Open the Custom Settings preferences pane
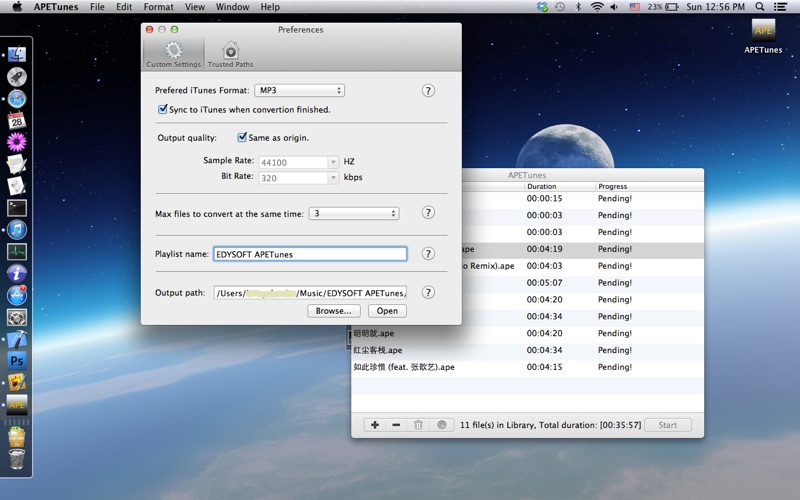Screen dimensions: 800x500 click(x=173, y=54)
